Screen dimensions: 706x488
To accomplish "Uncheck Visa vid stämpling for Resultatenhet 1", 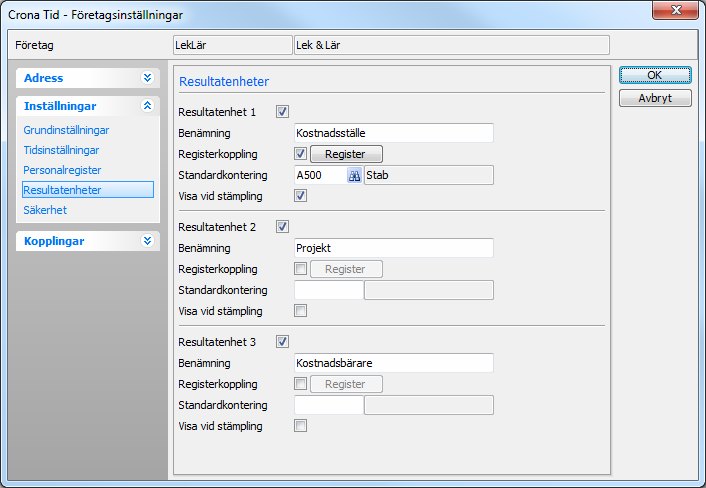I will coord(300,196).
